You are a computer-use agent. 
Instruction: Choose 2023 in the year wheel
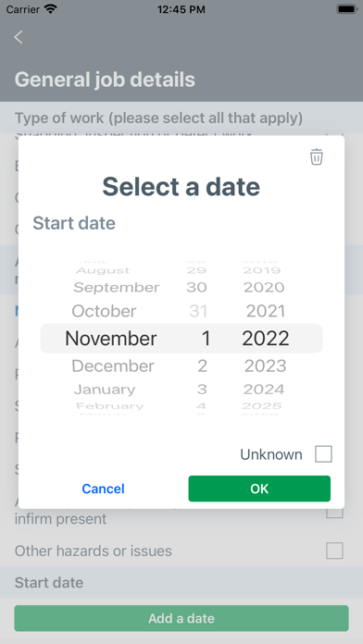pyautogui.click(x=265, y=365)
